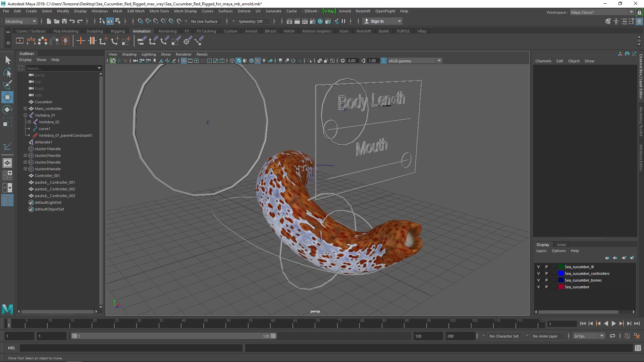
Task: Select the Rotate tool
Action: click(7, 110)
